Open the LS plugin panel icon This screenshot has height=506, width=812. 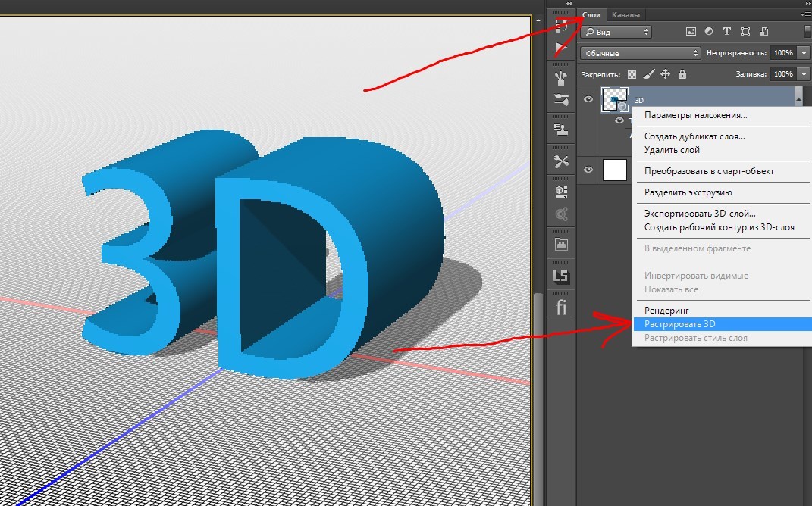(x=561, y=276)
